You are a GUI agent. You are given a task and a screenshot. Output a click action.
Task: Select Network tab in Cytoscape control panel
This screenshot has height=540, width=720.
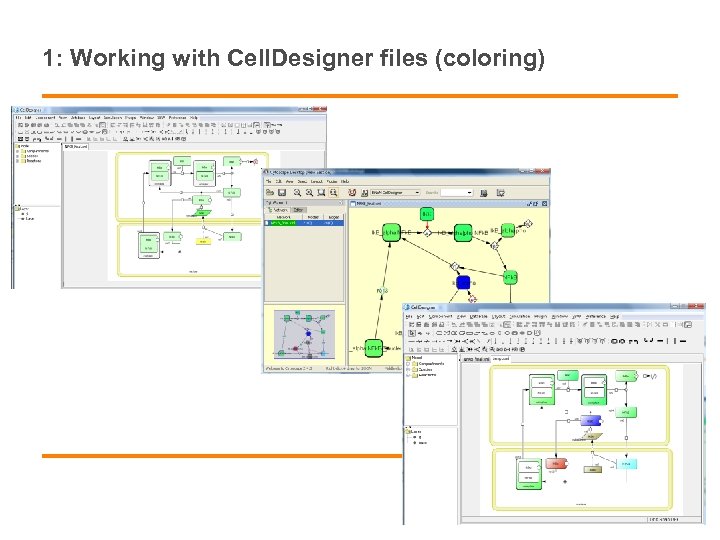277,210
